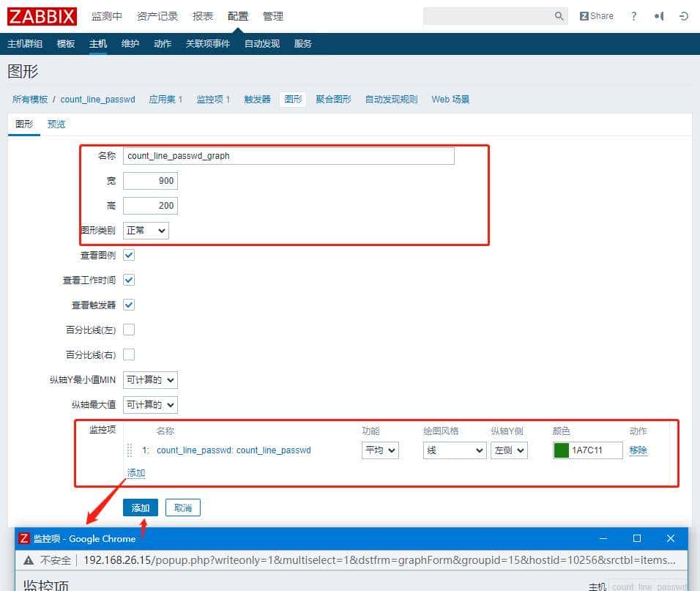
Task: Open the 图形类别 dropdown
Action: point(145,230)
